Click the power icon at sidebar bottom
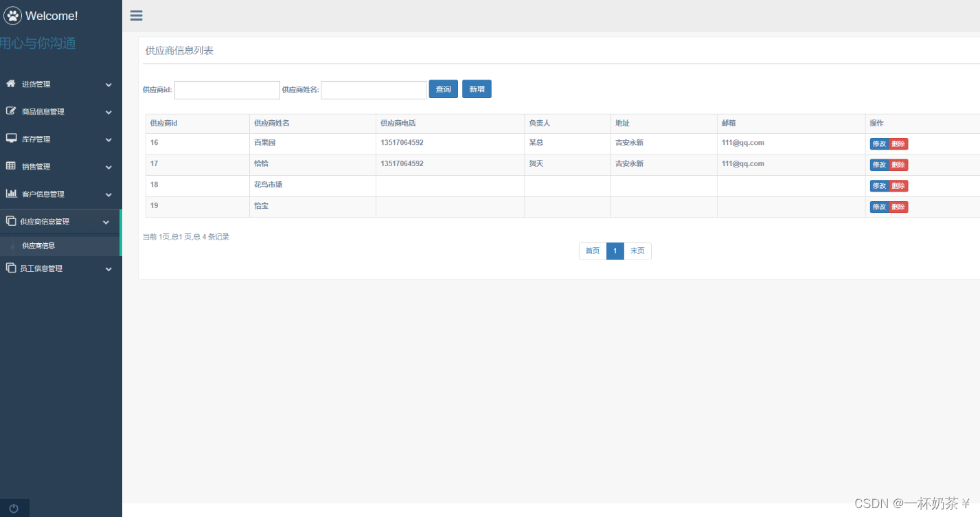The height and width of the screenshot is (517, 980). 14,509
